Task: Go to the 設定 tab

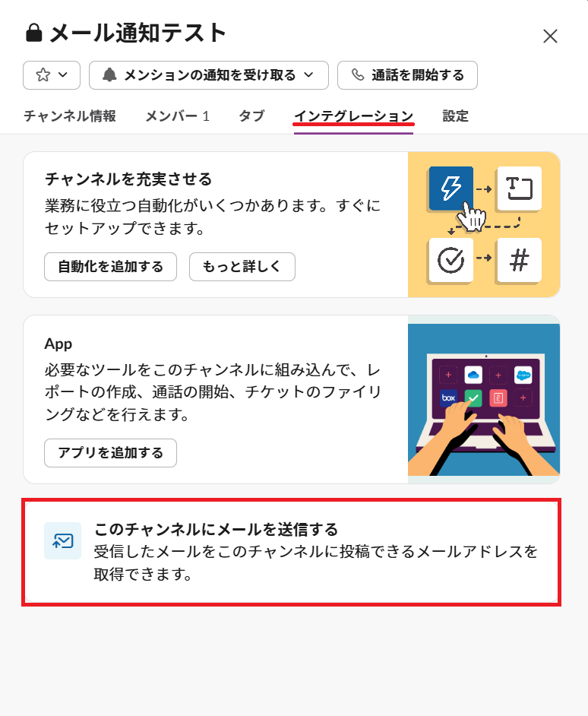Action: 455,116
